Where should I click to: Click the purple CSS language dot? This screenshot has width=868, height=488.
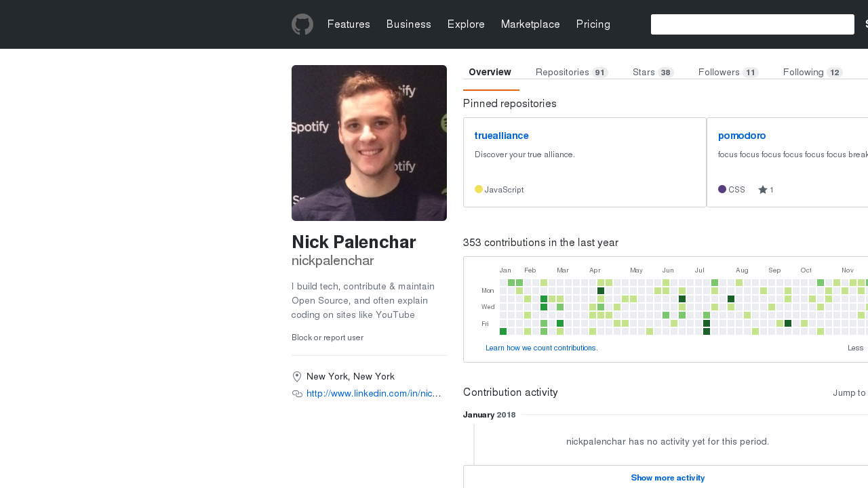coord(722,189)
